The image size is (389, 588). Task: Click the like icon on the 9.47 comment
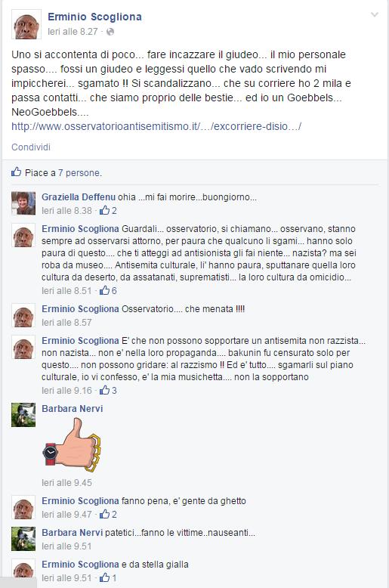click(x=104, y=514)
